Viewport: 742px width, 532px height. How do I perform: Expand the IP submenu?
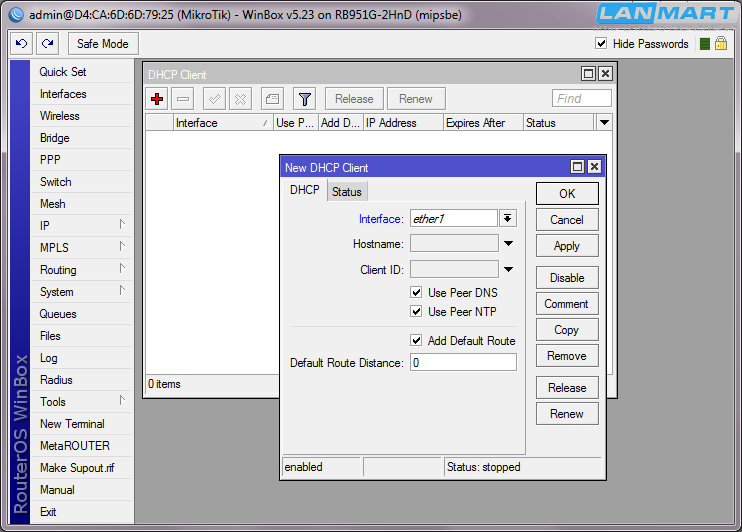[x=122, y=224]
